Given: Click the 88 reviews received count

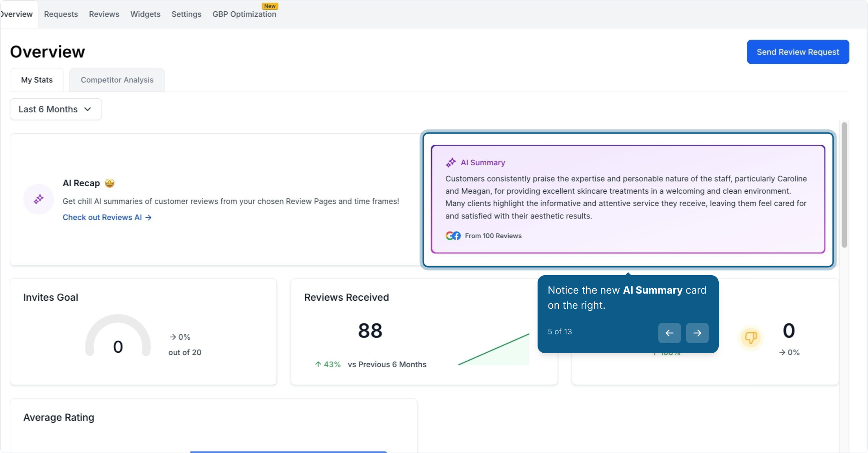Looking at the screenshot, I should [370, 331].
